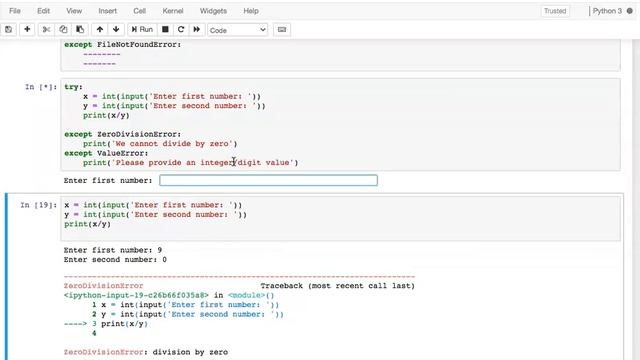Interrupt the kernel with the stop icon
Screen dimensions: 640x360
coord(165,29)
